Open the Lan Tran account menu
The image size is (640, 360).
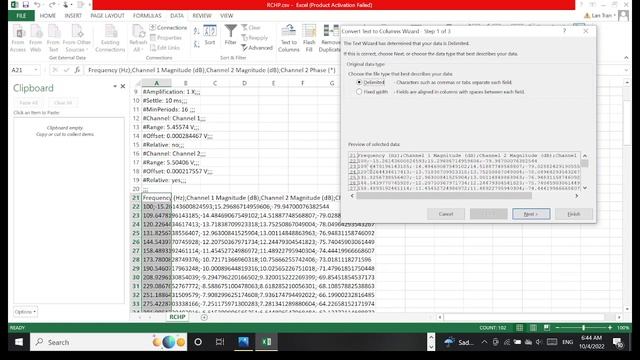tap(603, 16)
